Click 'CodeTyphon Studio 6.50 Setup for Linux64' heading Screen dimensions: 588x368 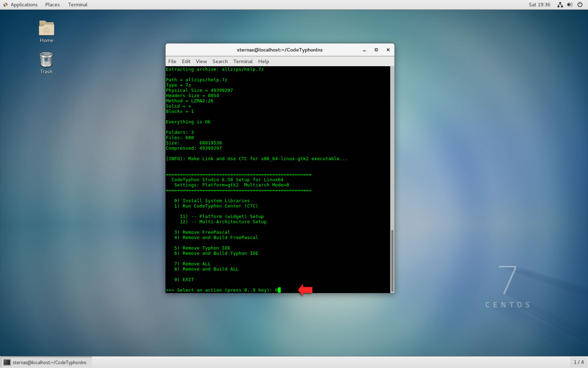click(x=227, y=180)
